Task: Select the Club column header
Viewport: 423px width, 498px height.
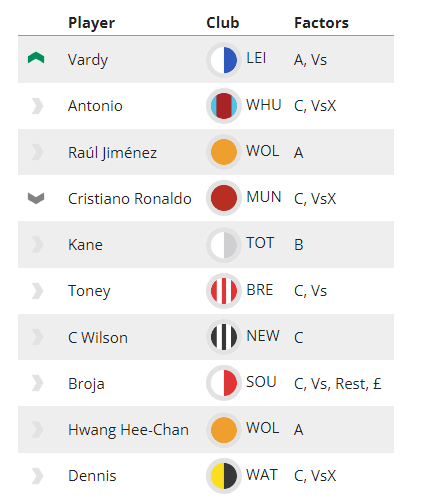Action: click(223, 23)
